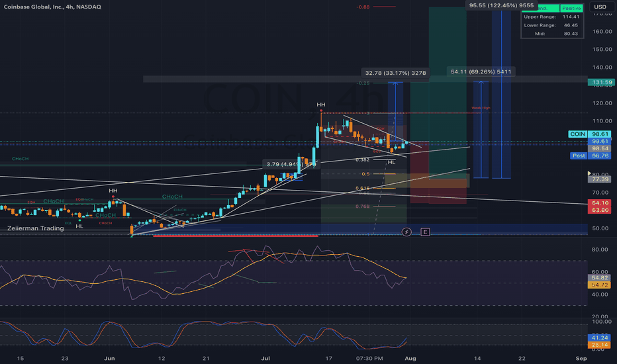Click the Positive trend cell in table
Screen dimensions: 617x364
click(x=571, y=8)
